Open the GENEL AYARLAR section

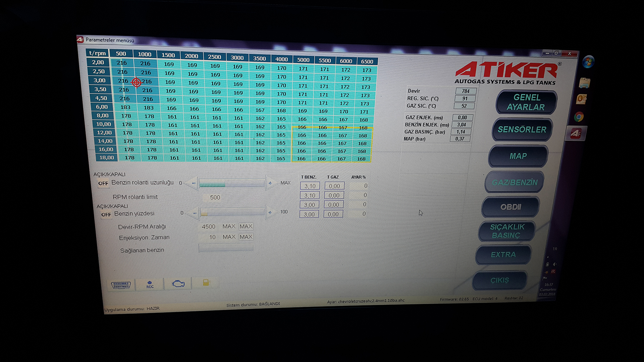tap(526, 102)
